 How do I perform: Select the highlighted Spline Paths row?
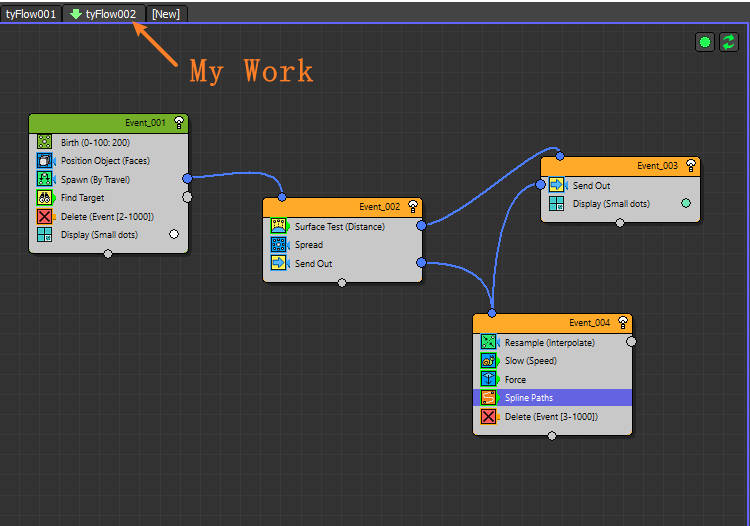pos(552,397)
